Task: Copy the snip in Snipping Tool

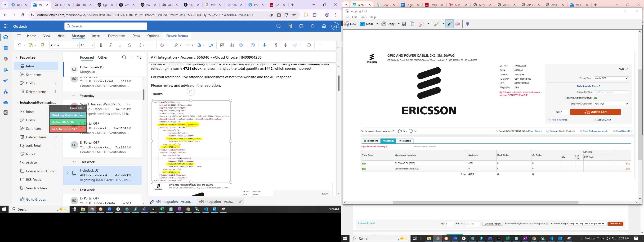Action: (412, 24)
